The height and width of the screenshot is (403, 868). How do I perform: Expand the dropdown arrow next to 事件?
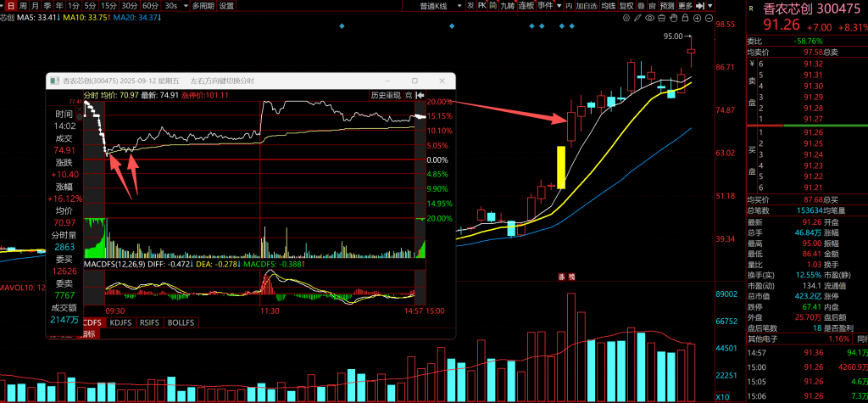click(x=557, y=5)
